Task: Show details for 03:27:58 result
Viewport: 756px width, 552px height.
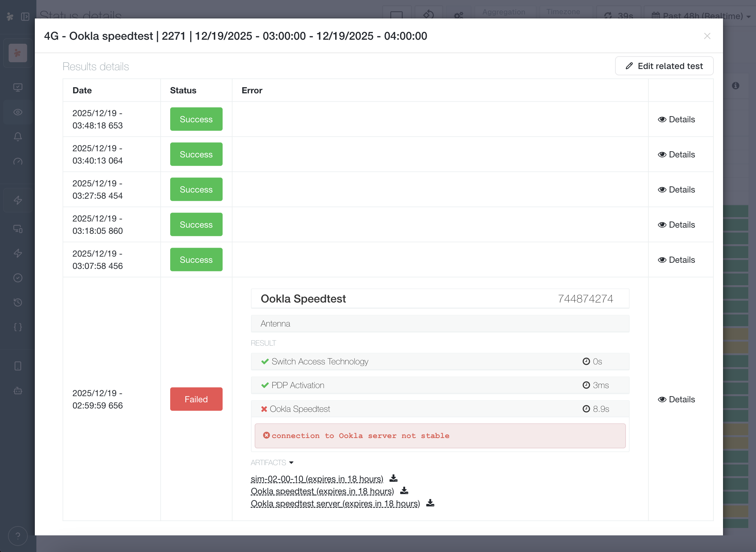Action: [676, 189]
